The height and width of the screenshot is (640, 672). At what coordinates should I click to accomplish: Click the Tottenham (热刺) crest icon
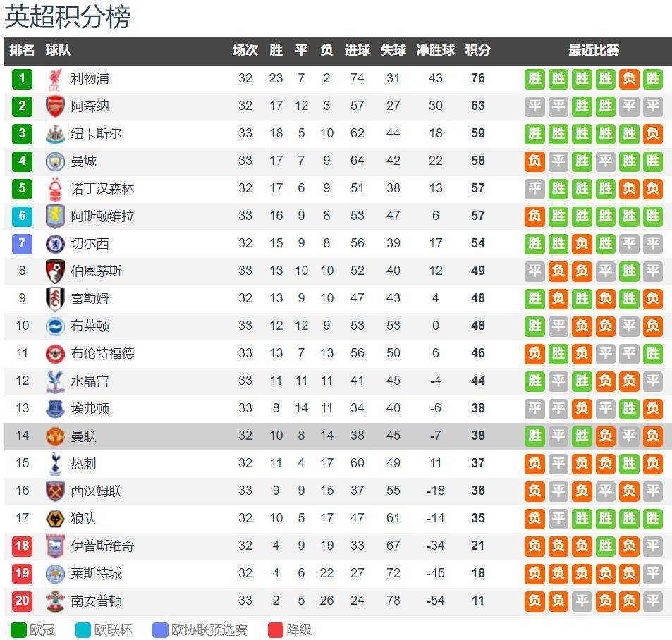pos(55,464)
